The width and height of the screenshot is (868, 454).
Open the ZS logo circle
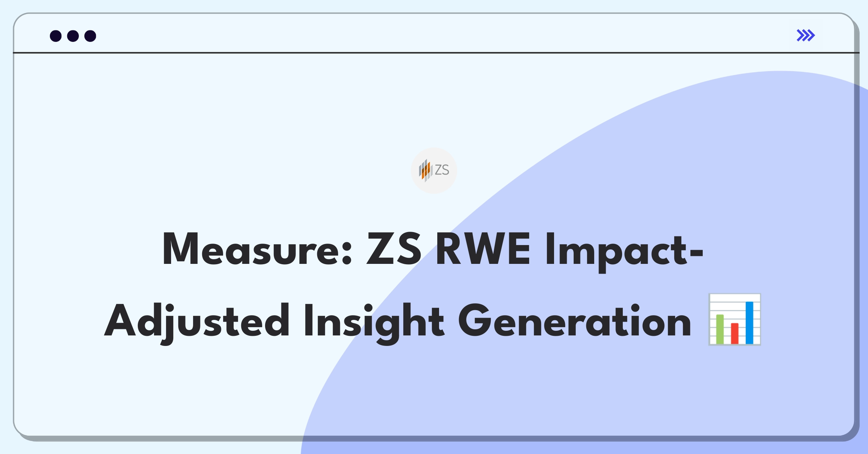point(434,170)
